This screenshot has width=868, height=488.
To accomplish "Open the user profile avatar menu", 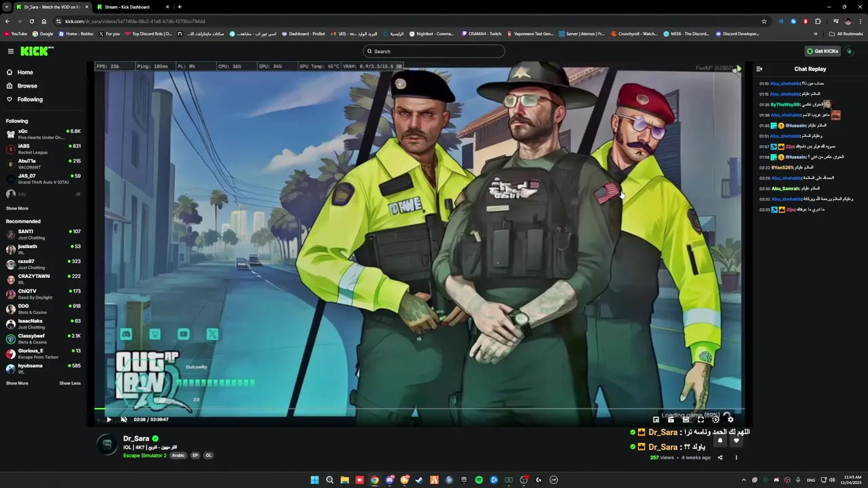I will (850, 52).
